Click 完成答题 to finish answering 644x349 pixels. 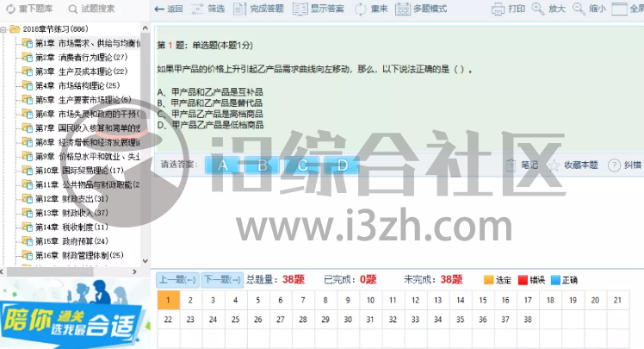(x=258, y=9)
